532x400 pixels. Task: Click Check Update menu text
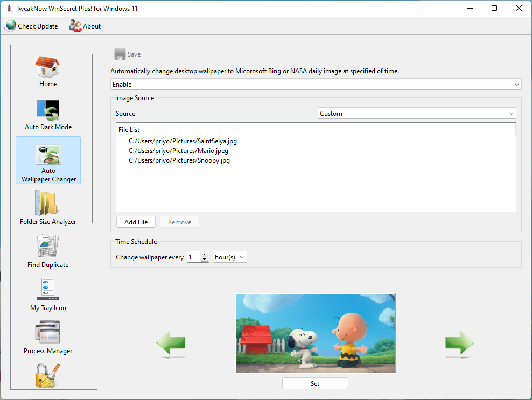pos(38,26)
